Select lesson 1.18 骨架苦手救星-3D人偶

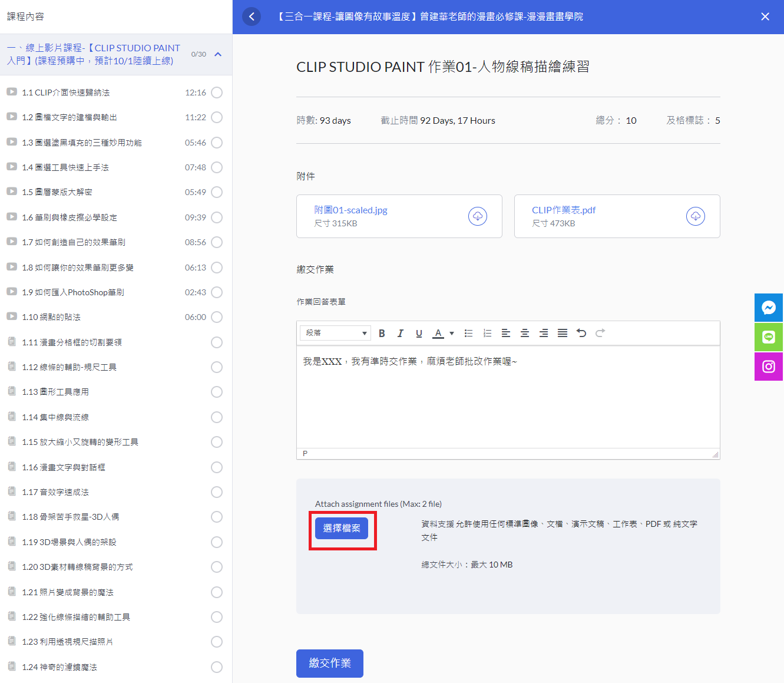click(x=70, y=517)
